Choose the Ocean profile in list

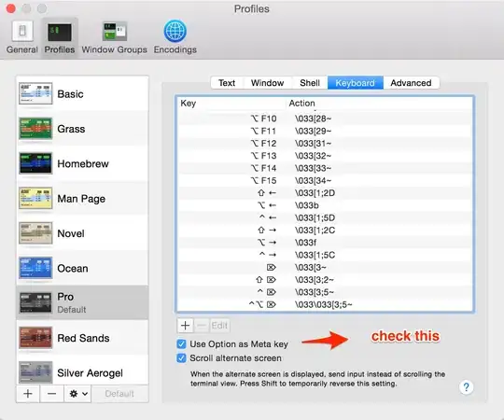(82, 268)
